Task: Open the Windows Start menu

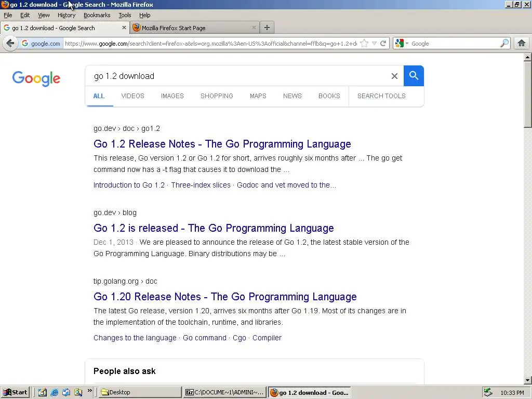Action: click(x=15, y=392)
